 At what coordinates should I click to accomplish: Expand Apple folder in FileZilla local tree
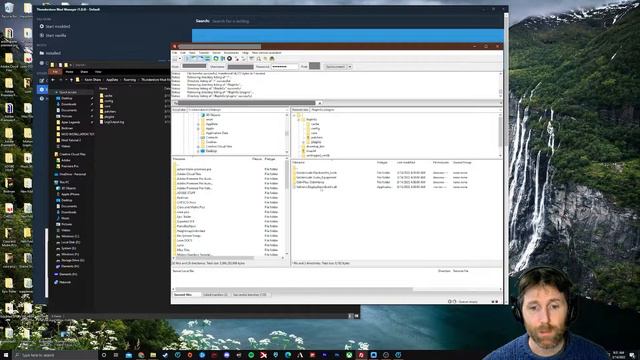click(x=198, y=129)
